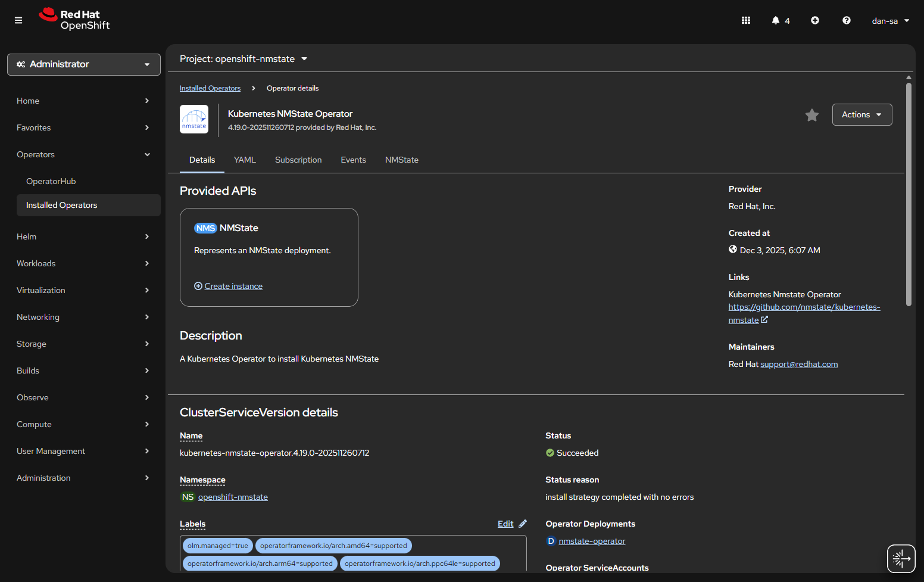Open the help question mark menu
924x582 pixels.
(846, 20)
